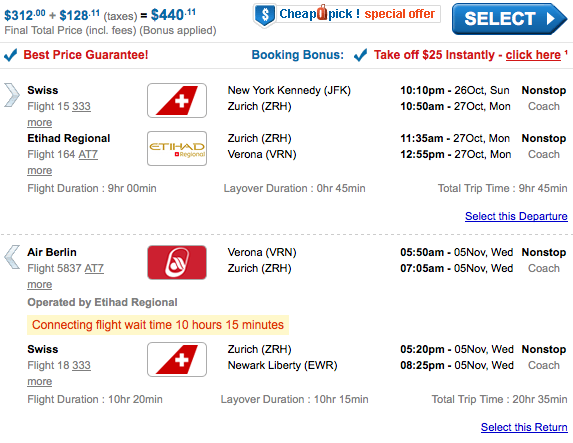Click aircraft code AT7 on Flight 164
The height and width of the screenshot is (443, 573).
(x=88, y=155)
